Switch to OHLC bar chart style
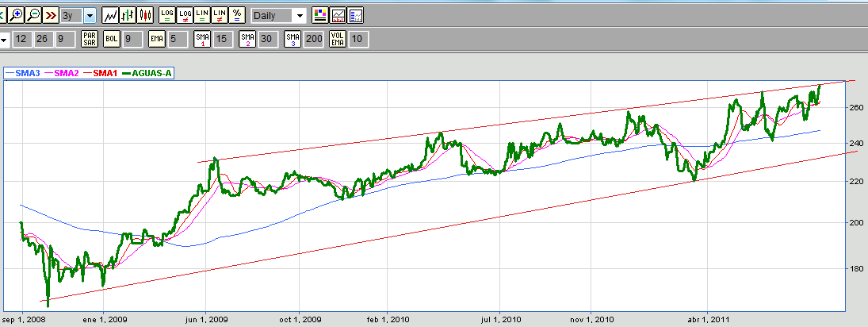The width and height of the screenshot is (868, 327). [x=128, y=15]
